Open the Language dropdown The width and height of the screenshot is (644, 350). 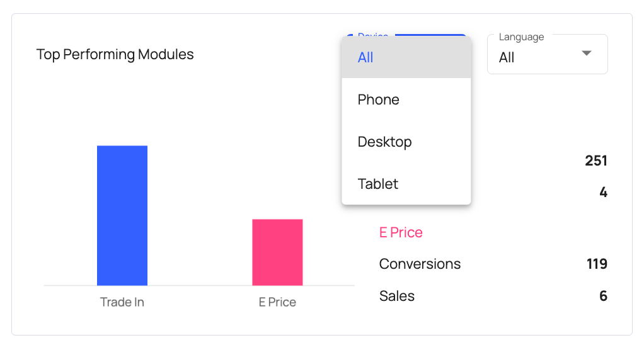(547, 55)
